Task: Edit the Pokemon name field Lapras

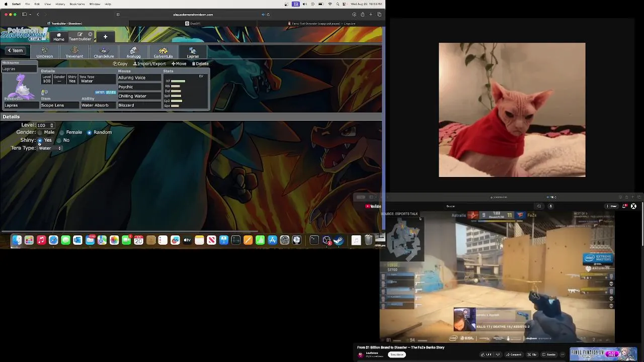Action: click(x=21, y=105)
